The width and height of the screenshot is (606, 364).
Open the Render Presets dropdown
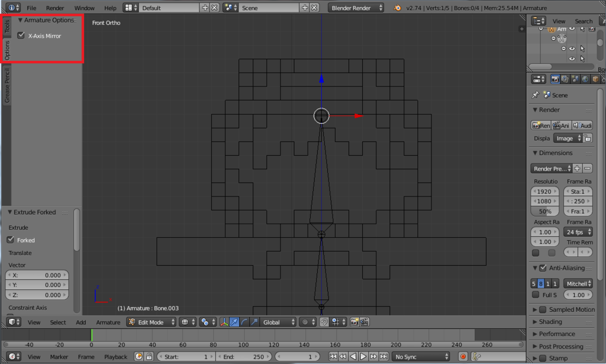(551, 169)
